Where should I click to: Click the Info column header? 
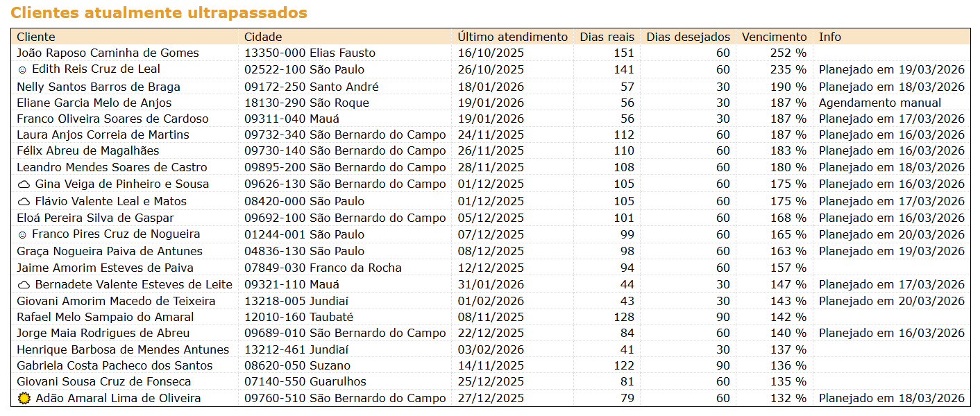coord(830,37)
